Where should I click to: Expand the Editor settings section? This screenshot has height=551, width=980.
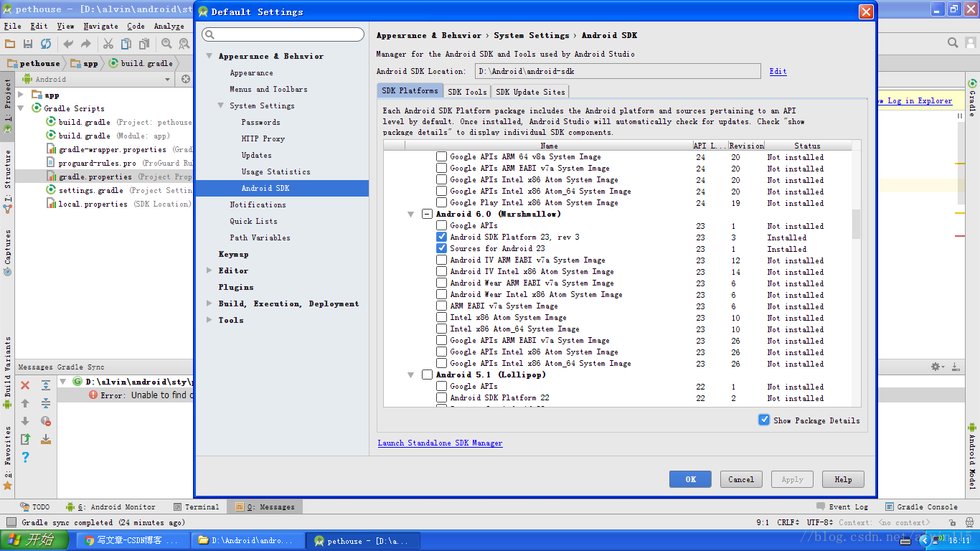[x=209, y=270]
